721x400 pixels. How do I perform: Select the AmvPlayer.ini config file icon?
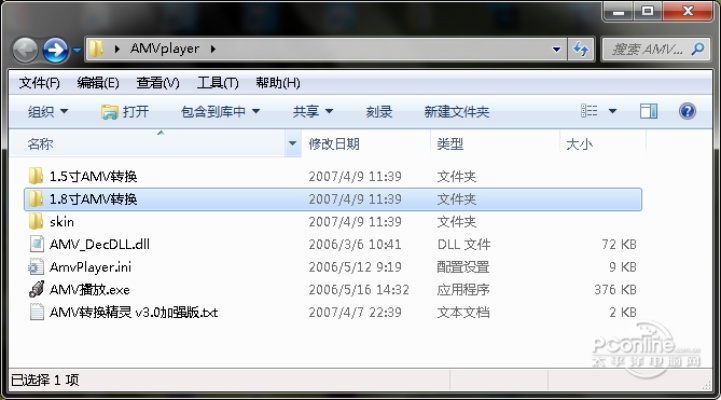coord(36,267)
